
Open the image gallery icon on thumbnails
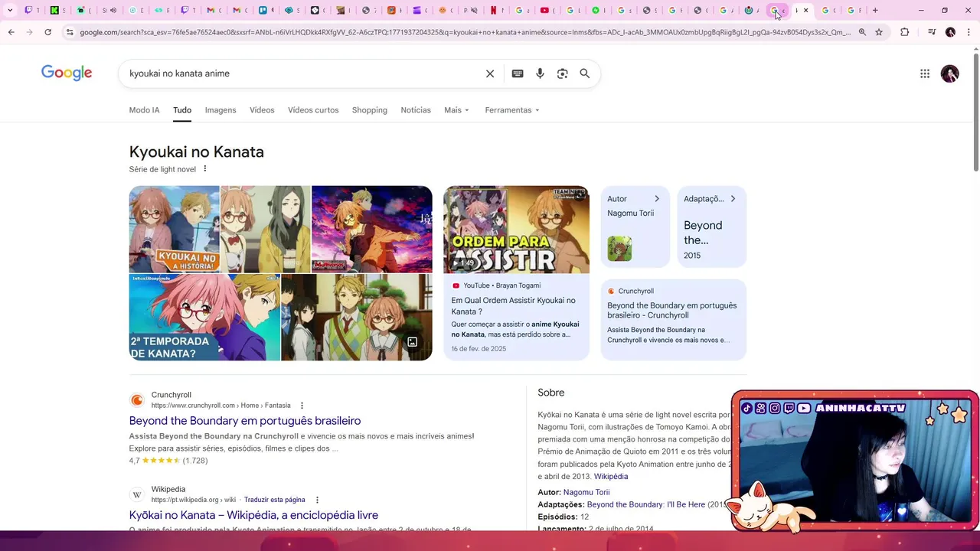[412, 342]
